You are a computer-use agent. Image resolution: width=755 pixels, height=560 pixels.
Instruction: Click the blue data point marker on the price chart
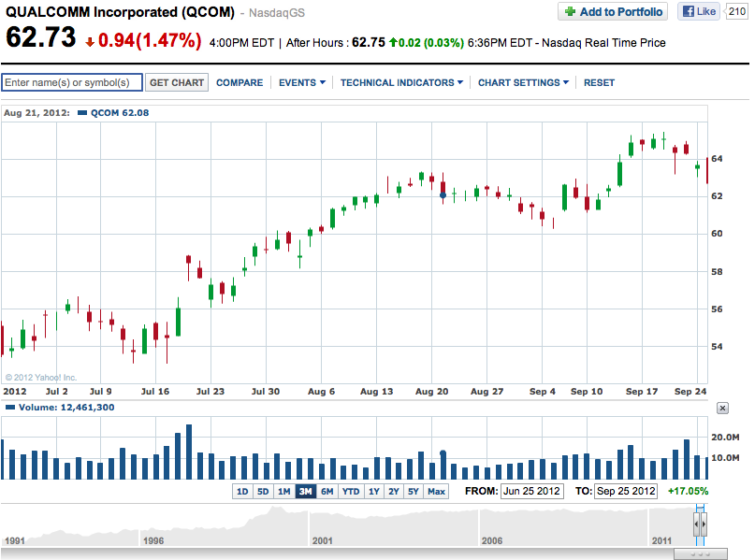(443, 195)
